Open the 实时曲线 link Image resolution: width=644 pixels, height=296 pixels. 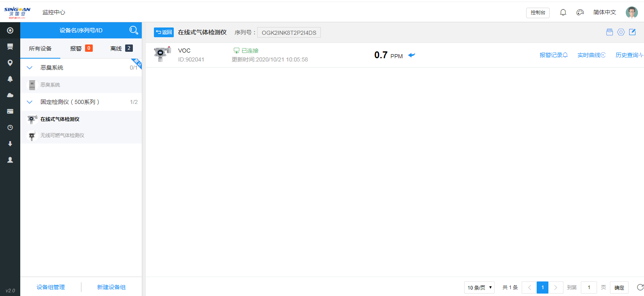pyautogui.click(x=591, y=55)
